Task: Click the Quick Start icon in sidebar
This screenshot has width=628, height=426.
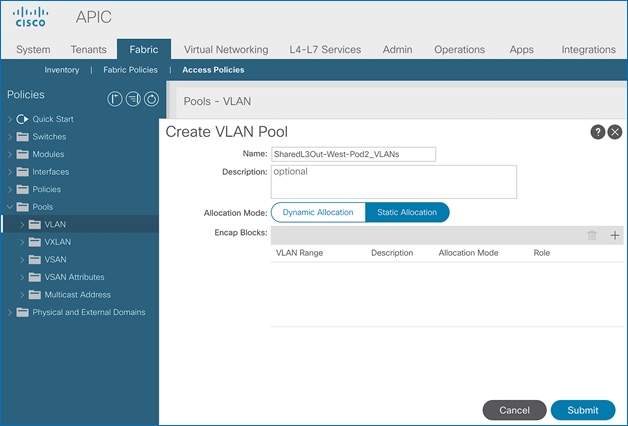Action: click(24, 119)
